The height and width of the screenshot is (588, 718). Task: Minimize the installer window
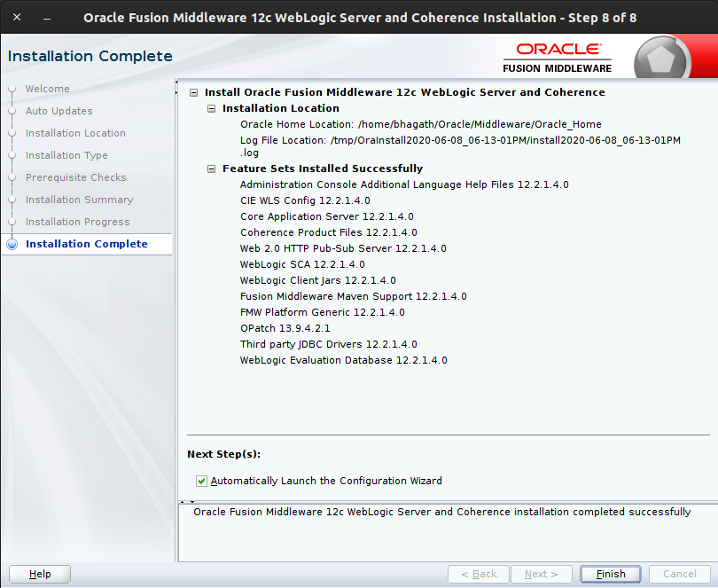point(47,19)
